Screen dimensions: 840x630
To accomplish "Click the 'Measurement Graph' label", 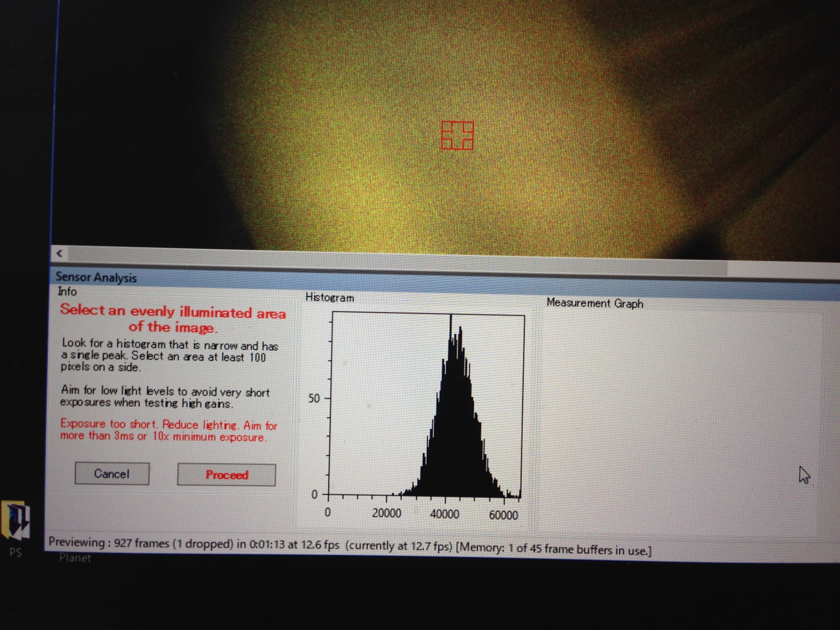I will [595, 303].
